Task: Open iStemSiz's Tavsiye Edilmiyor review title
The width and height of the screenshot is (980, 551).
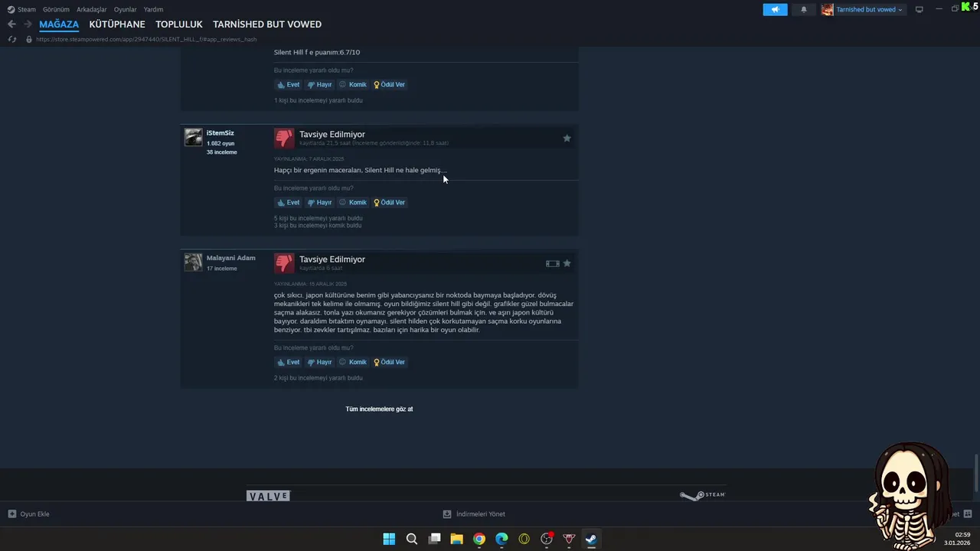Action: (x=332, y=135)
